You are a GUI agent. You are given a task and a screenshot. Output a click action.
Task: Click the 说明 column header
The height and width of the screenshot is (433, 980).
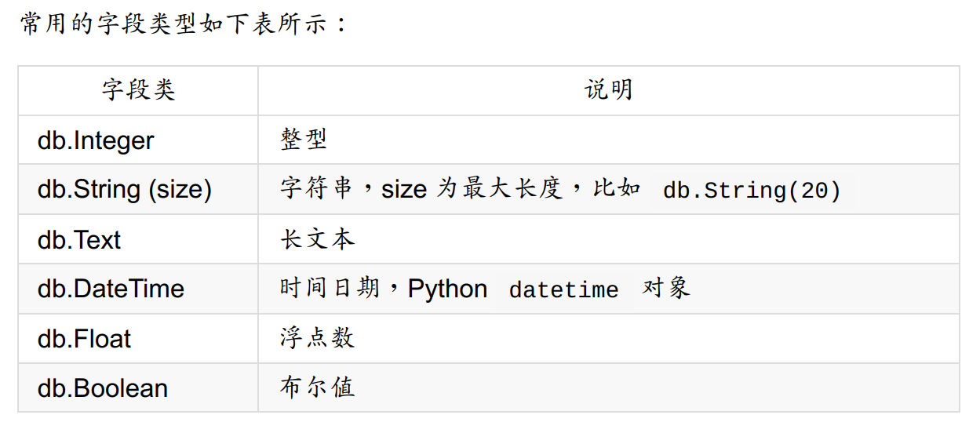609,90
